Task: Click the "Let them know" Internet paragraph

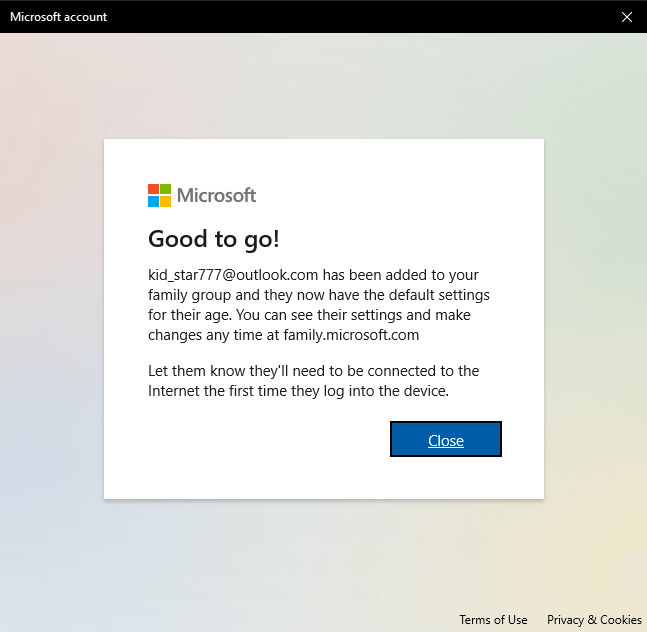Action: [x=313, y=381]
